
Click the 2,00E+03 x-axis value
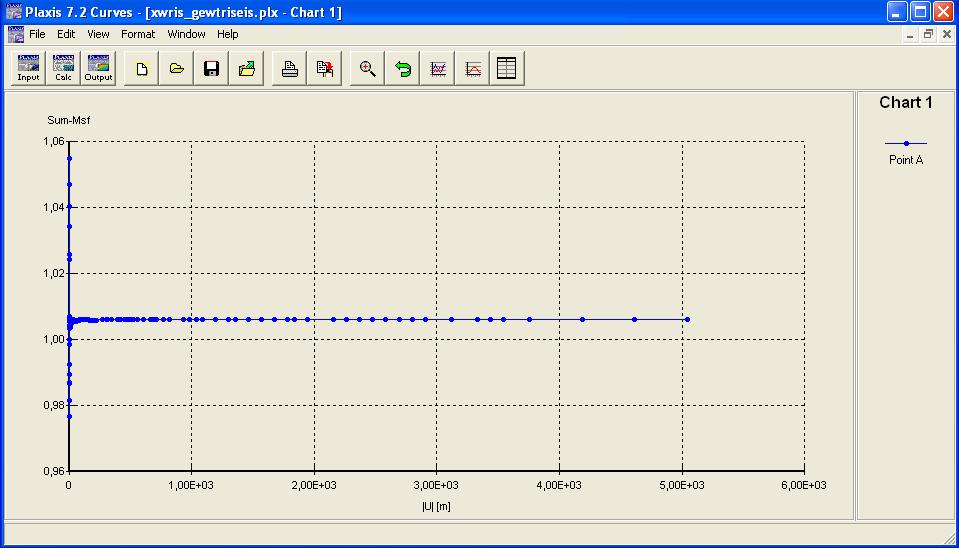(x=314, y=485)
